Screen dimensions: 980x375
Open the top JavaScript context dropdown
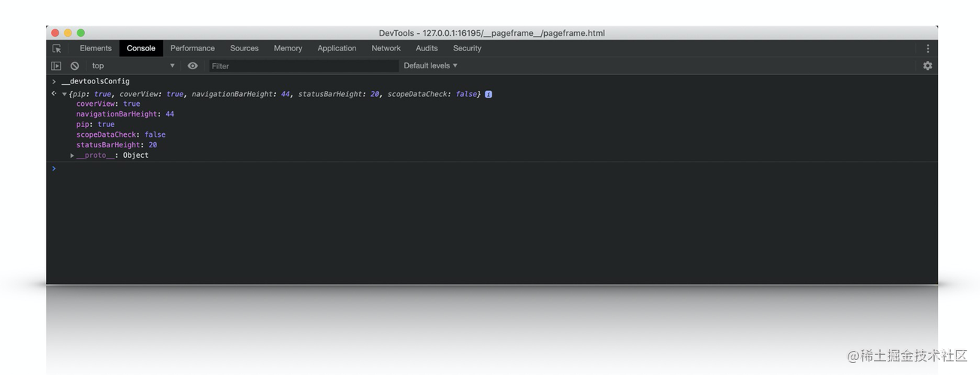tap(133, 66)
